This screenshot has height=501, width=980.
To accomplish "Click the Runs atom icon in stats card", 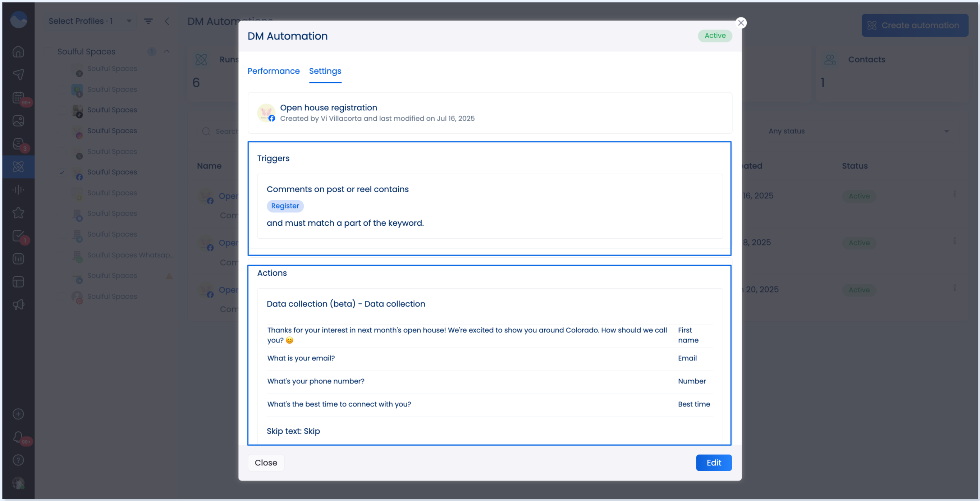I will (x=201, y=59).
